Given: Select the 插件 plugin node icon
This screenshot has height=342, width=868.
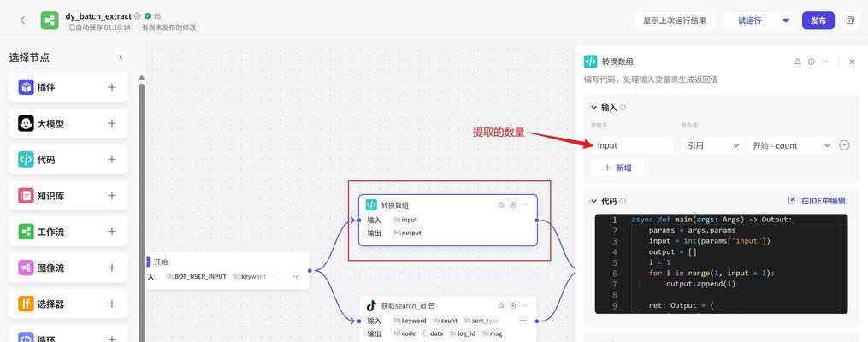Looking at the screenshot, I should point(26,87).
